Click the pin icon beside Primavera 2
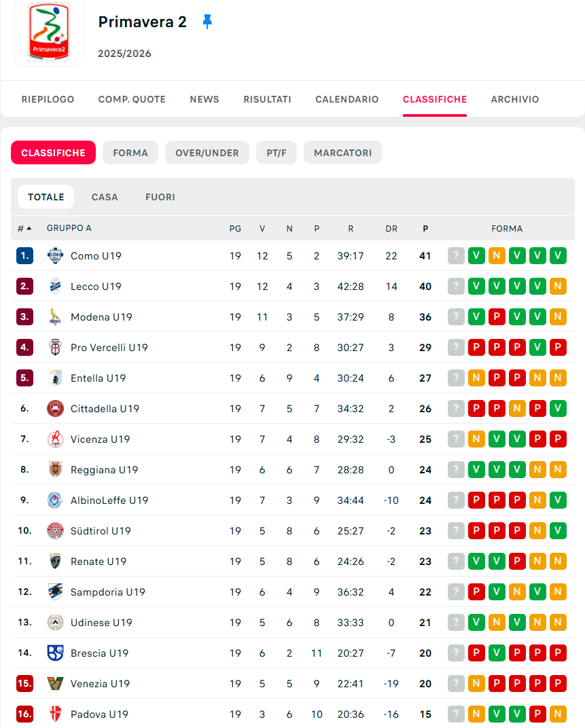The height and width of the screenshot is (728, 585). 207,22
